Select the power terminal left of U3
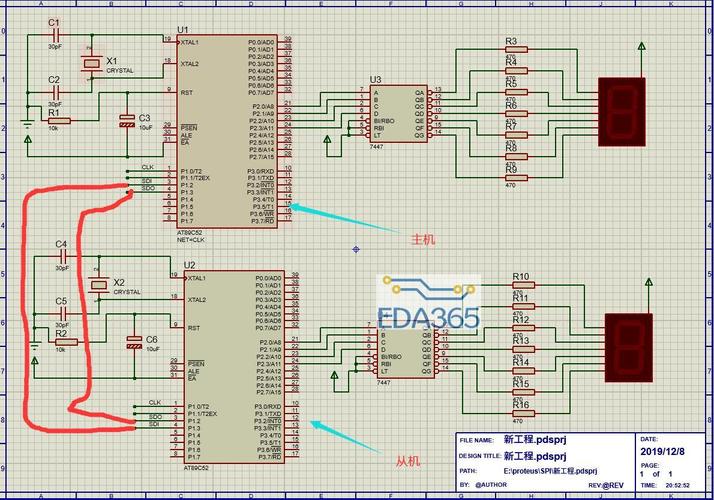Screen dimensions: 714x500 327,140
